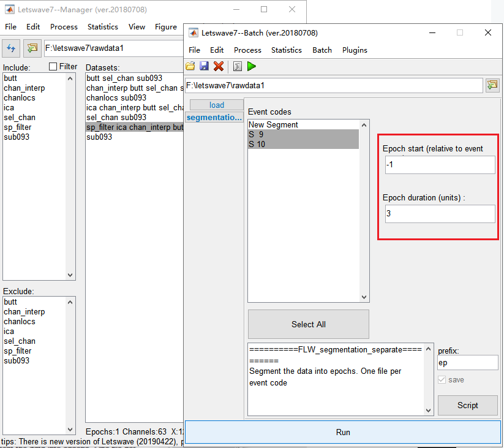This screenshot has width=504, height=448.
Task: Open the Statistics menu in Manager window
Action: pyautogui.click(x=102, y=27)
